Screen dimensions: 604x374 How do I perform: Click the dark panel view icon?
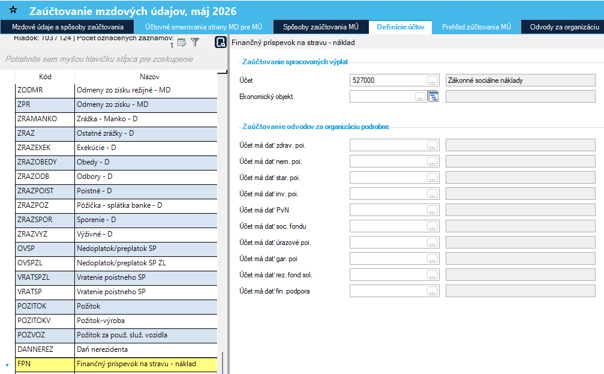pyautogui.click(x=220, y=42)
